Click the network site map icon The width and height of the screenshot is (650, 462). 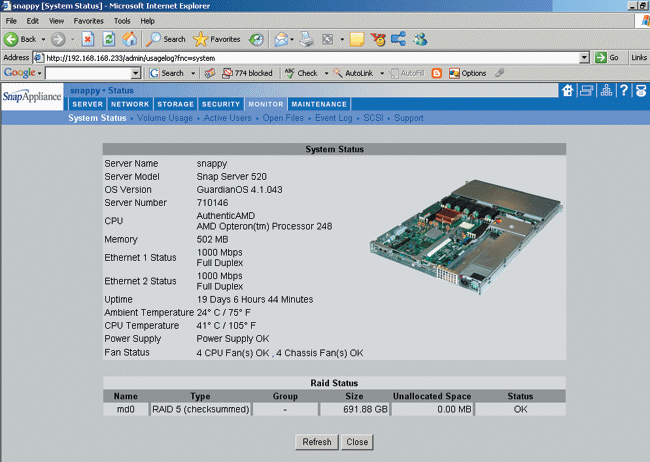click(x=606, y=90)
